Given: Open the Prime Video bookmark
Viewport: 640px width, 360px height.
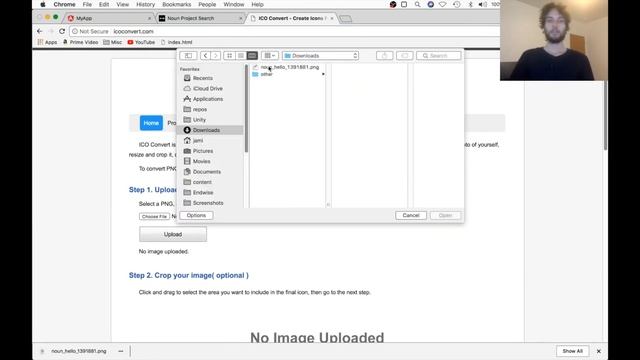Looking at the screenshot, I should coord(80,42).
